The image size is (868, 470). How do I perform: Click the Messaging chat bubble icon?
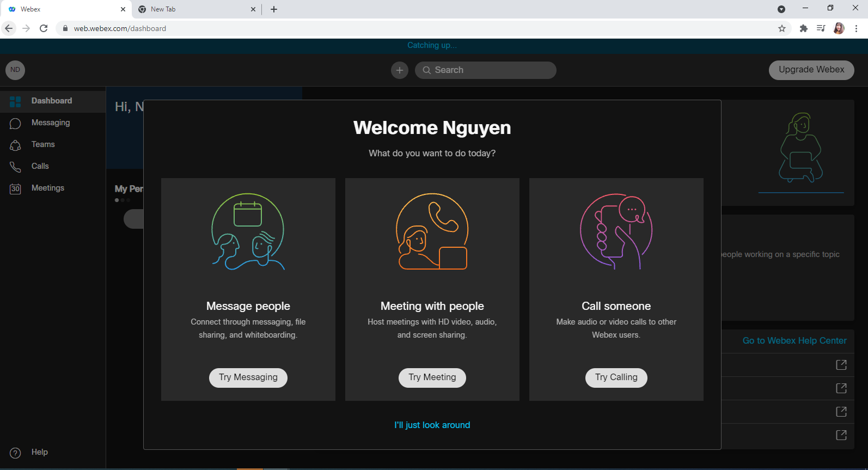[15, 124]
